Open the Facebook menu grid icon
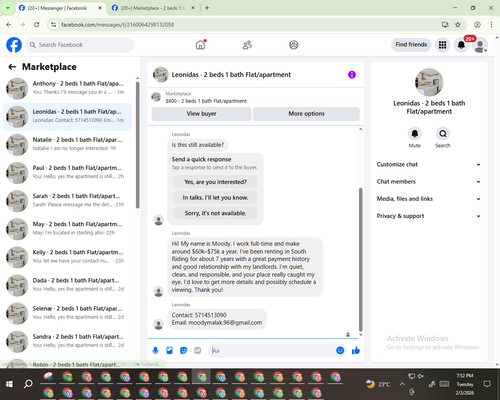The image size is (500, 400). pyautogui.click(x=442, y=45)
